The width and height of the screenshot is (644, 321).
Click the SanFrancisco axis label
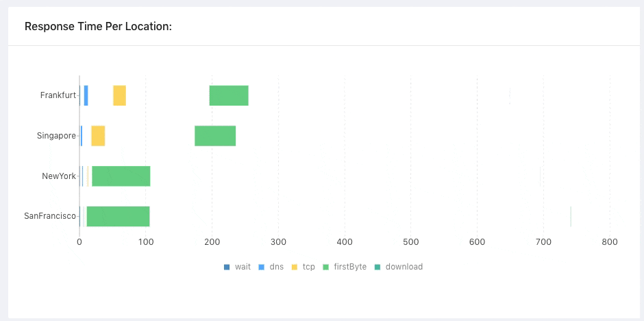(50, 216)
